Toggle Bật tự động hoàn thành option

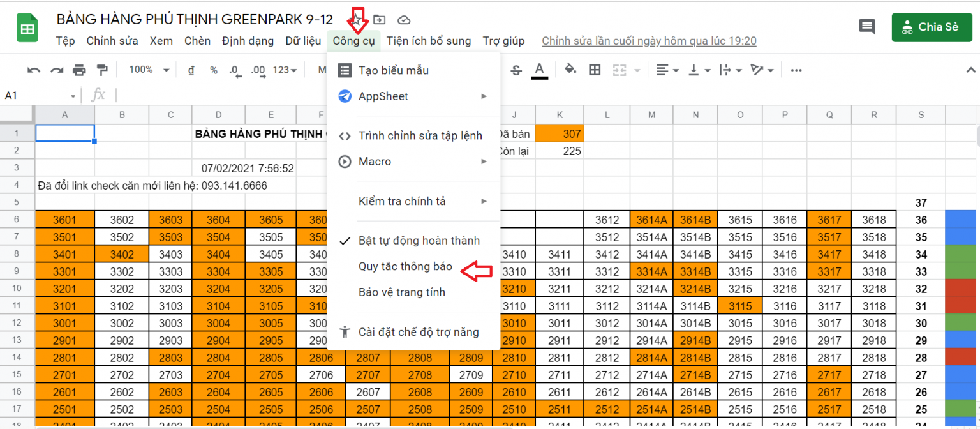coord(419,241)
